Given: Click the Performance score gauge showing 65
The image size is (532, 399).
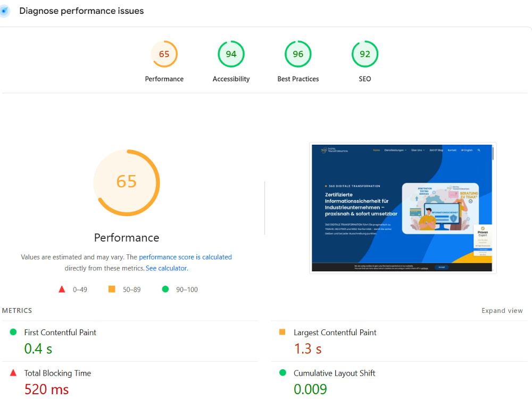Looking at the screenshot, I should [164, 54].
